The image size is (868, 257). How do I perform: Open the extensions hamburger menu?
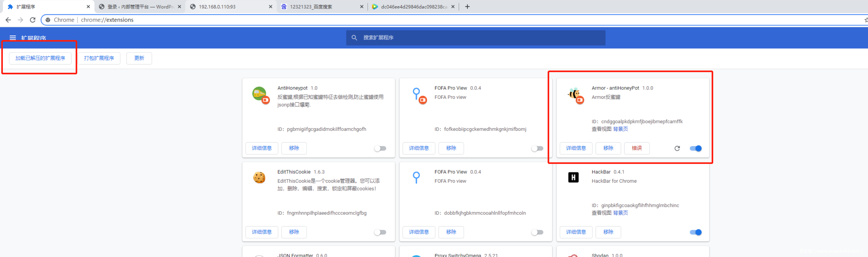coord(13,38)
